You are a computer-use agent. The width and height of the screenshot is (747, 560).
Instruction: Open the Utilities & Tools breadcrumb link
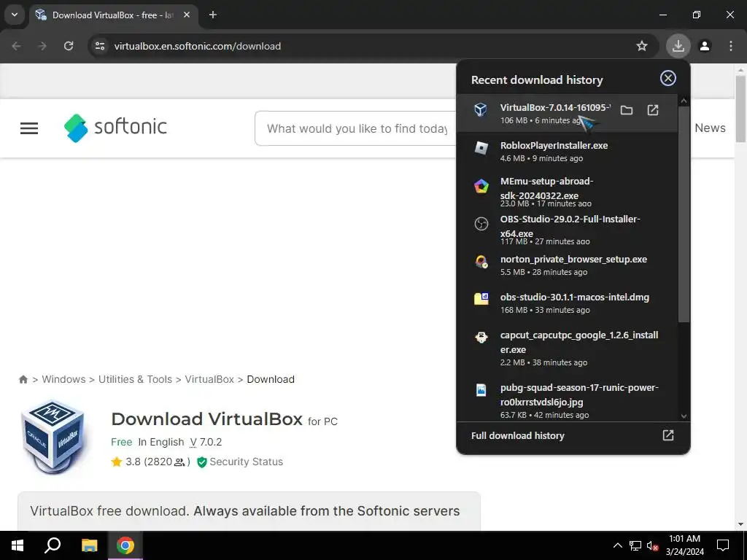(135, 379)
